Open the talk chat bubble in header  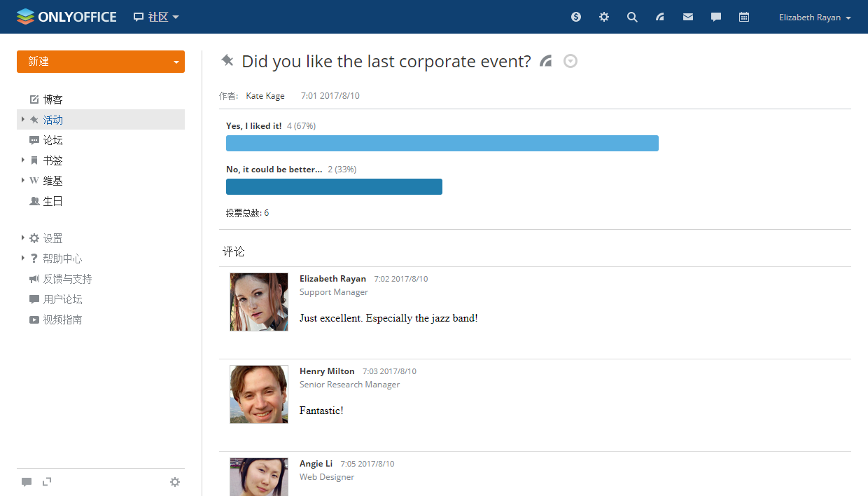716,17
